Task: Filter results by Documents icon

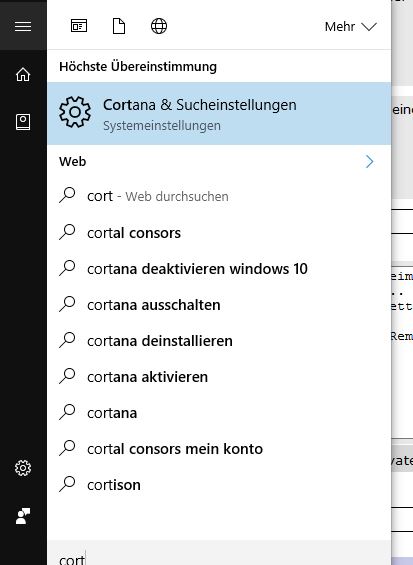Action: 119,26
